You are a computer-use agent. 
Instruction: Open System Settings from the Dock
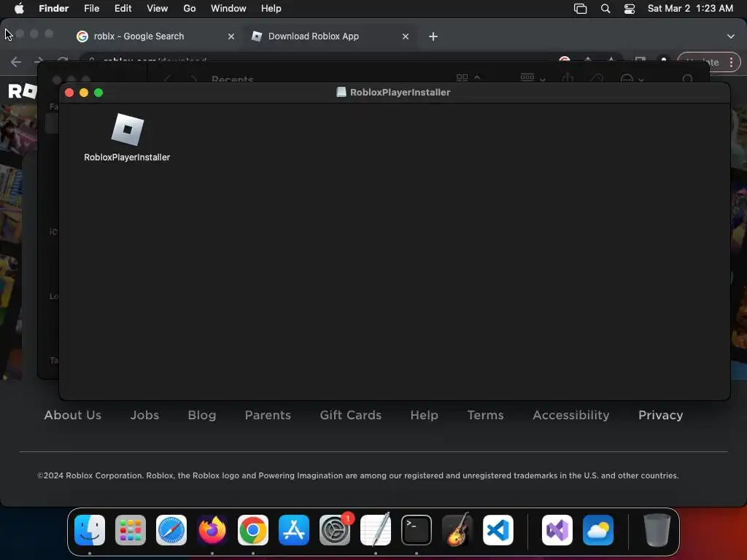(x=334, y=530)
